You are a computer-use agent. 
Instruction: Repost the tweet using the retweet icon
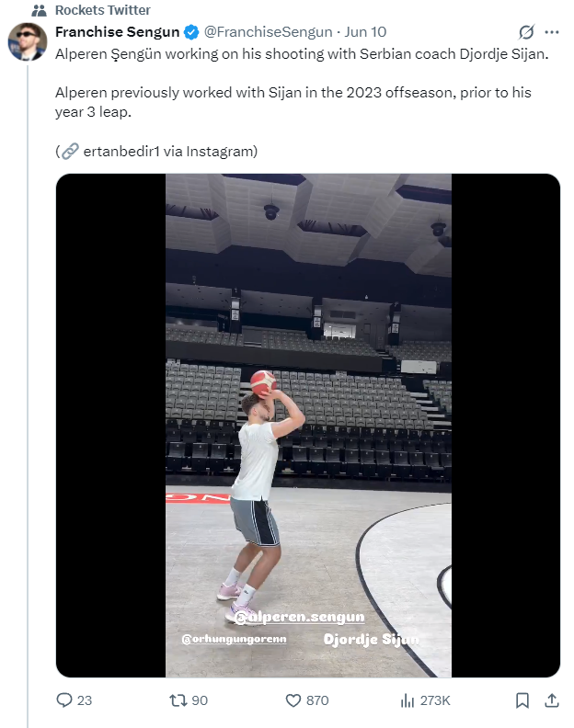(x=178, y=700)
